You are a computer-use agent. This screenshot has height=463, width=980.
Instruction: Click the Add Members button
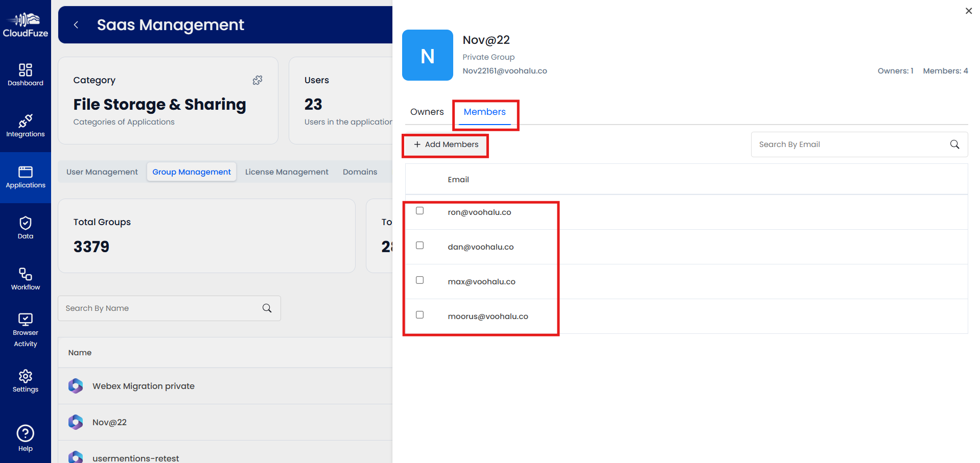point(445,144)
